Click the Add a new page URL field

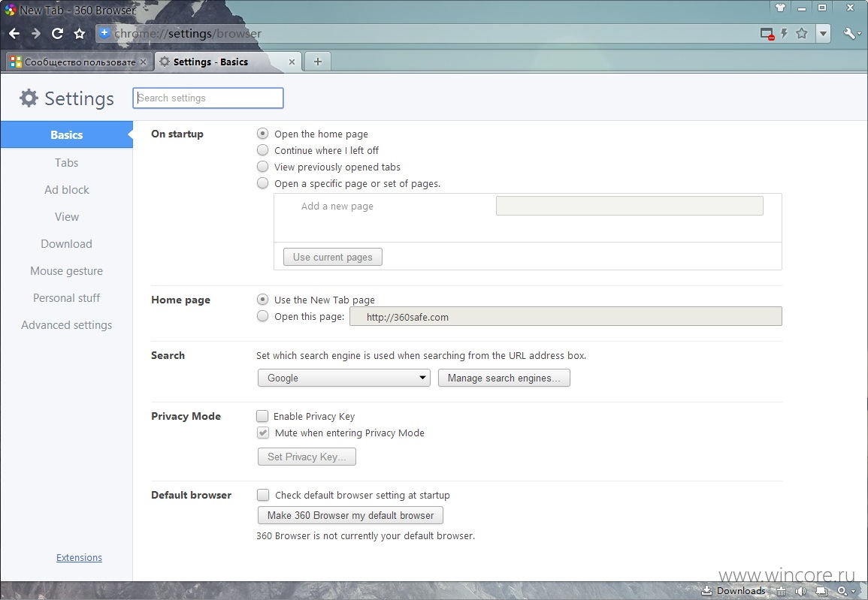click(x=630, y=206)
